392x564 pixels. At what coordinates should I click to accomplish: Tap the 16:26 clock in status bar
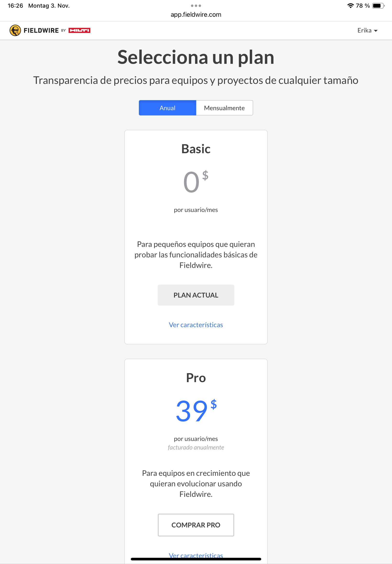click(15, 6)
